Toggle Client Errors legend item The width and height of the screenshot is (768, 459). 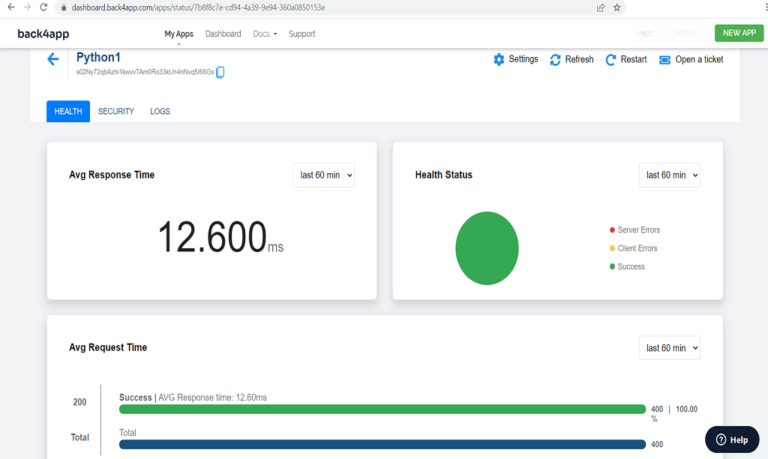pos(632,248)
